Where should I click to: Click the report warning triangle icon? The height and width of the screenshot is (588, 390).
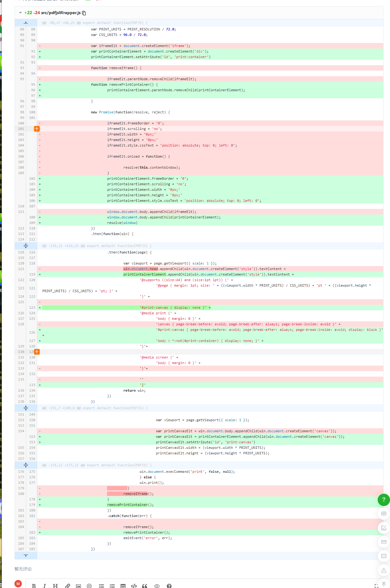(384, 570)
